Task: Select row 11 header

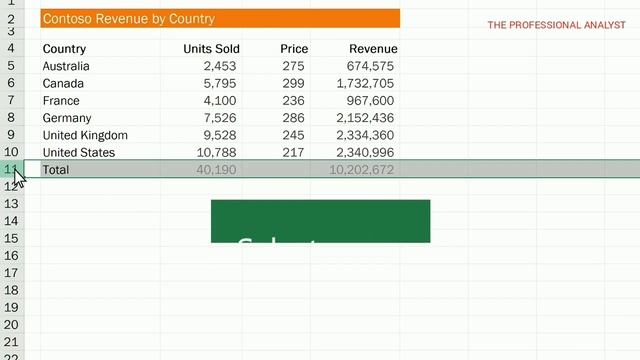Action: (12, 169)
